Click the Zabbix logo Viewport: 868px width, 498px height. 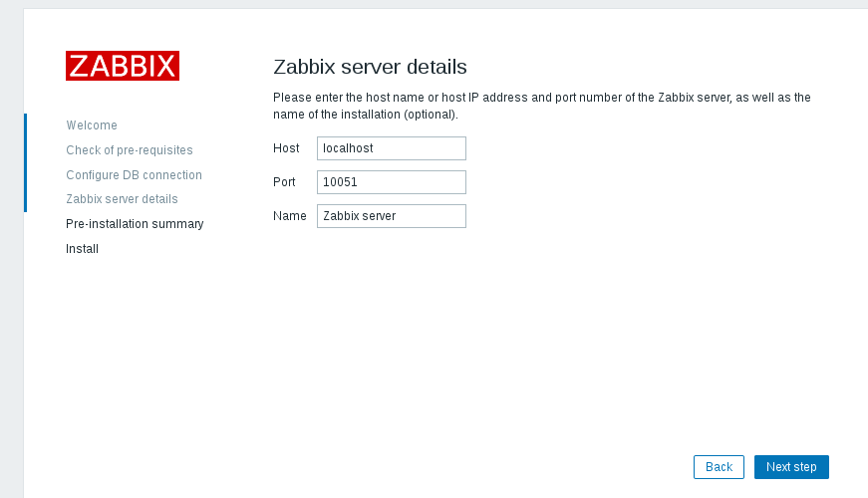pos(123,66)
